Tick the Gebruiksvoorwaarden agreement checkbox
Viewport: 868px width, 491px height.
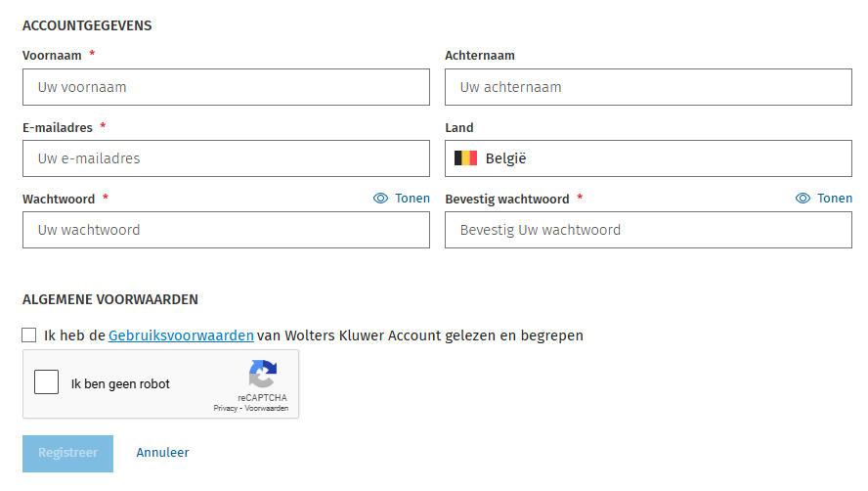pos(29,335)
